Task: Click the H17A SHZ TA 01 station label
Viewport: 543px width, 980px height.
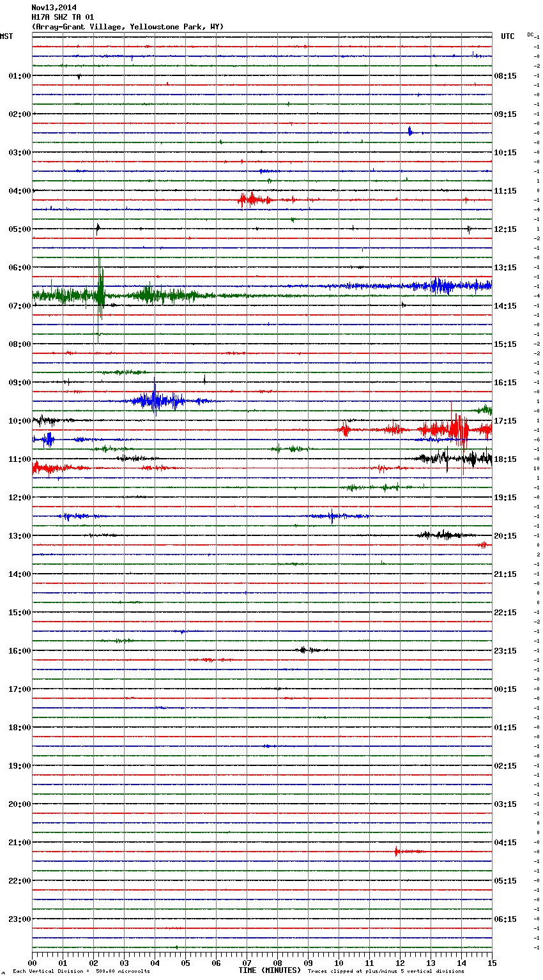Action: 63,17
